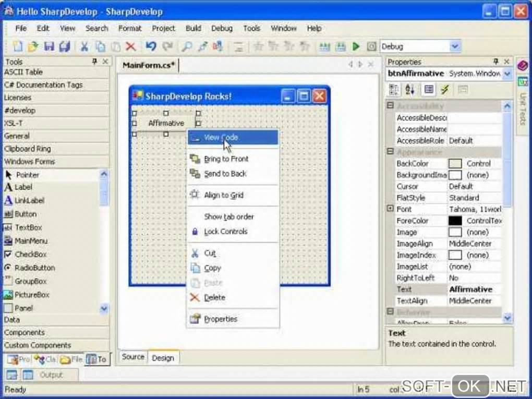532x399 pixels.
Task: Open the Data tools category
Action: [56, 320]
